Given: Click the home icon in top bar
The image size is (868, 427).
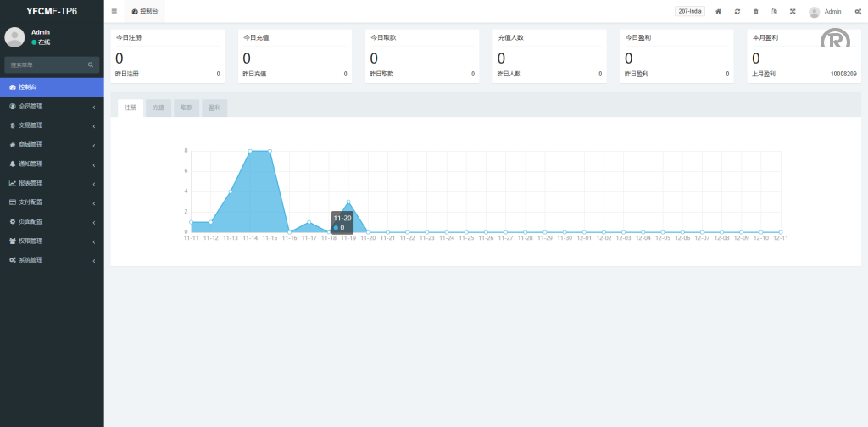Looking at the screenshot, I should pyautogui.click(x=719, y=11).
